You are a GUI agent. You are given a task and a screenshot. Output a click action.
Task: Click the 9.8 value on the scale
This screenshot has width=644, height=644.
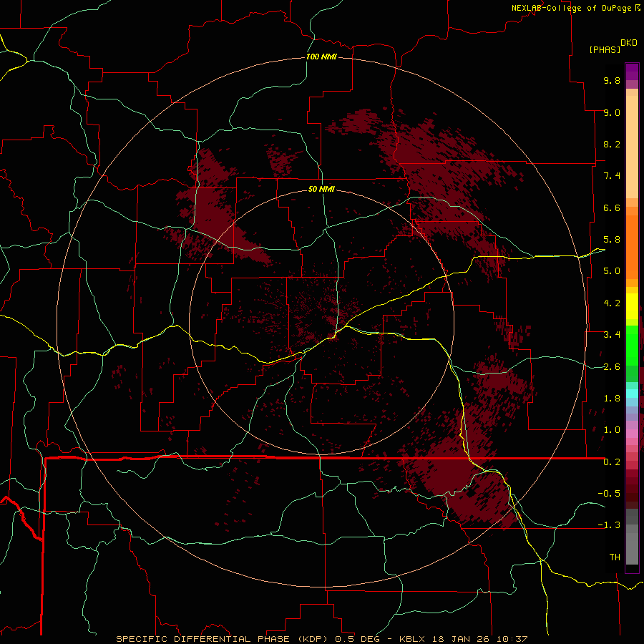[x=612, y=80]
